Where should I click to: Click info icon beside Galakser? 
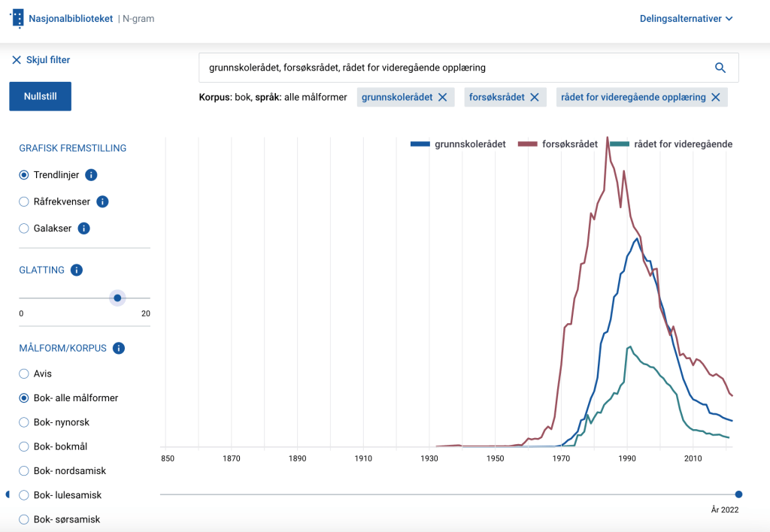pyautogui.click(x=84, y=228)
